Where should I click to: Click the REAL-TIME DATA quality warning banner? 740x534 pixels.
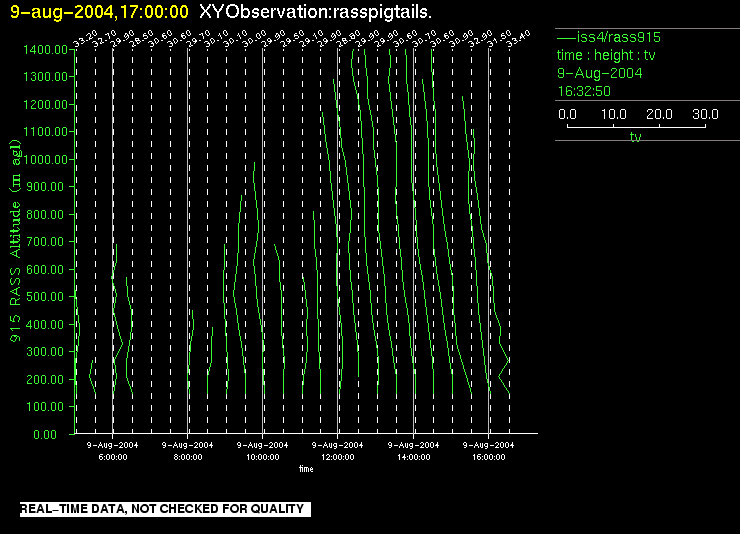point(162,509)
